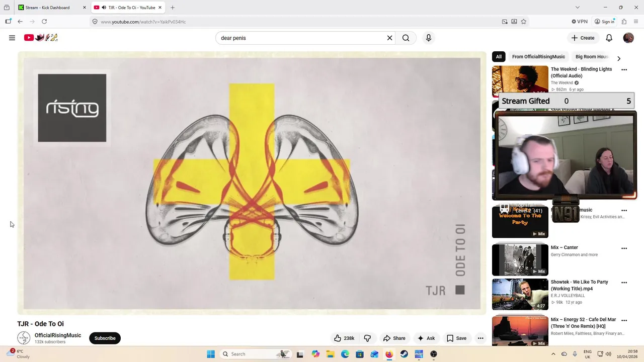Click the Create button
Image resolution: width=644 pixels, height=362 pixels.
[x=583, y=38]
